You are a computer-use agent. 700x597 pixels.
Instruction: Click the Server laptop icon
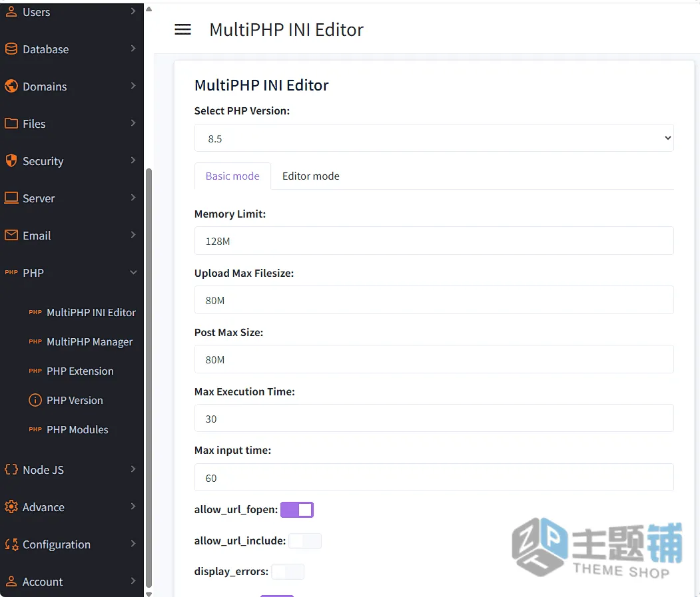click(11, 198)
